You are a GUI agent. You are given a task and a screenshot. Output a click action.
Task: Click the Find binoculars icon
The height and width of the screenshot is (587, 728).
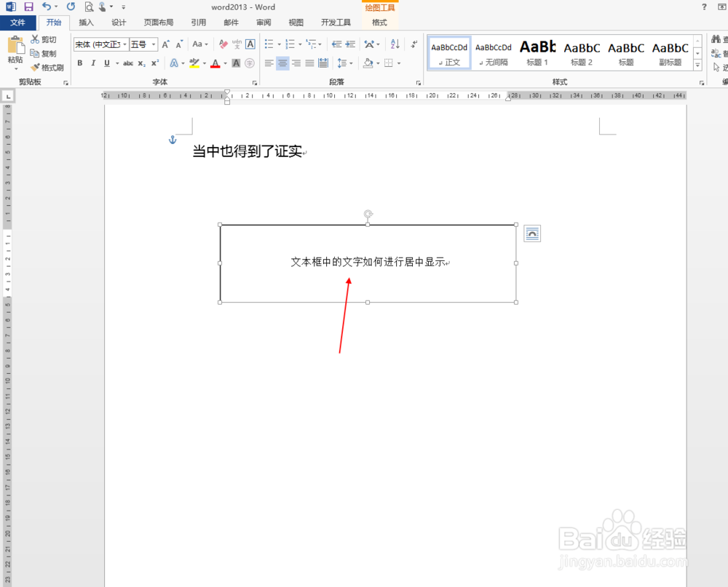716,39
